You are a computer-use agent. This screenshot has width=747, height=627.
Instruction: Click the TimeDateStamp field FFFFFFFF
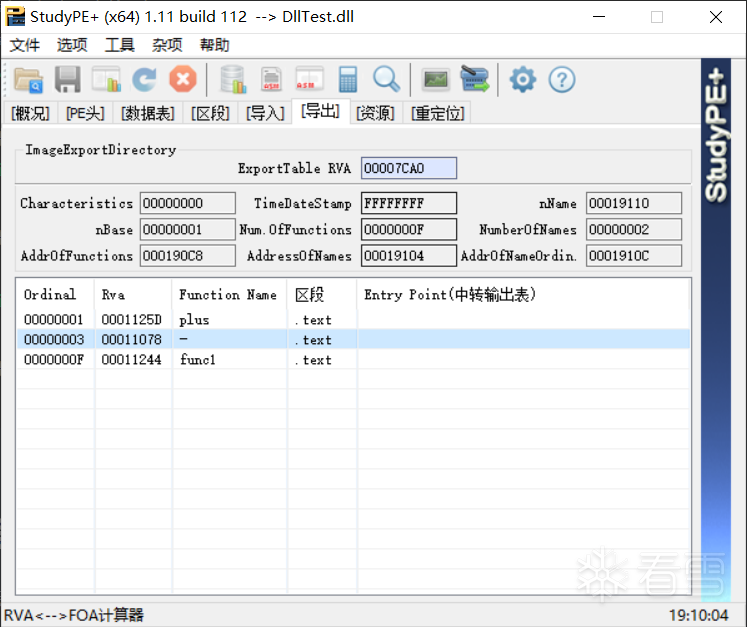pos(409,203)
